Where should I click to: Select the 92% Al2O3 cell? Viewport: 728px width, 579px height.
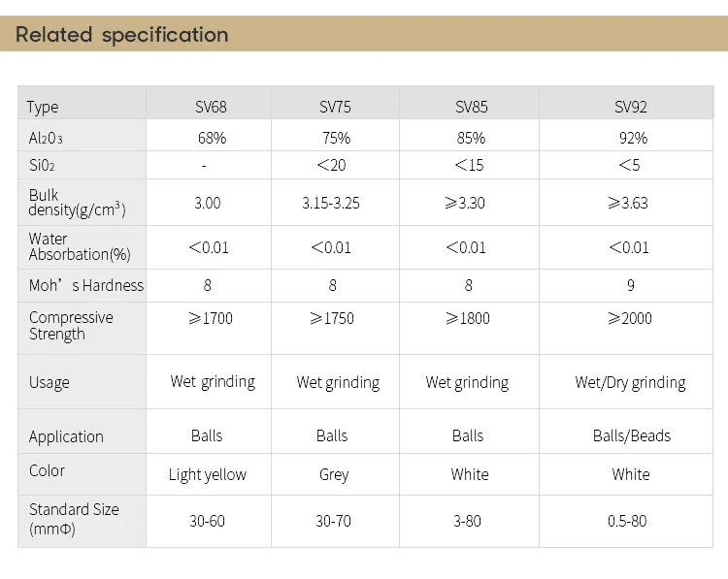[x=633, y=139]
